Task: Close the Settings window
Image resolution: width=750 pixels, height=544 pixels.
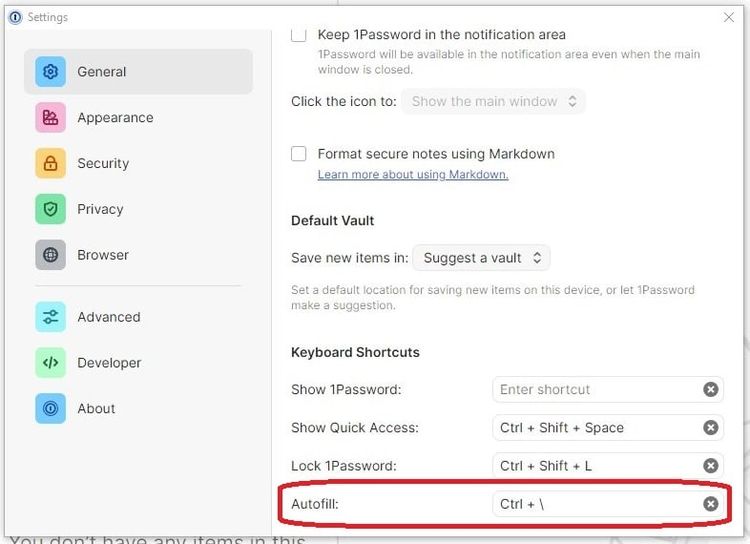Action: 728,17
